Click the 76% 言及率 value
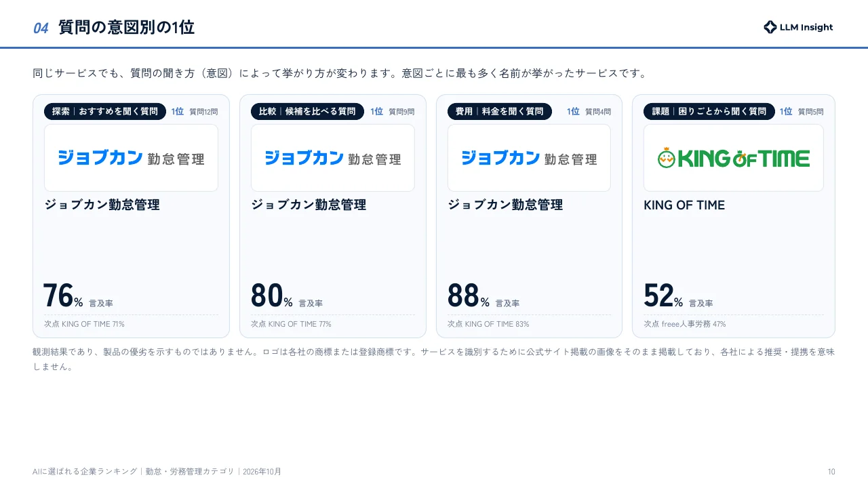This screenshot has width=868, height=488. click(78, 296)
